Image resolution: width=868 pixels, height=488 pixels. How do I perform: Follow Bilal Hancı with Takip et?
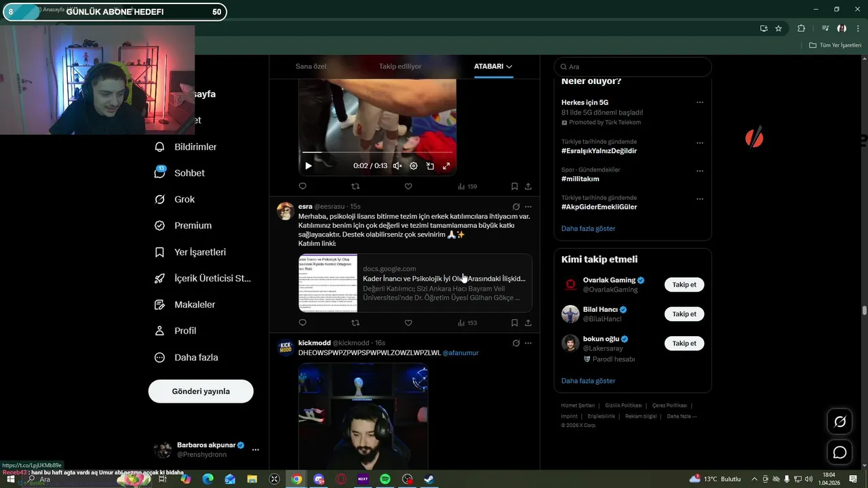pos(684,314)
